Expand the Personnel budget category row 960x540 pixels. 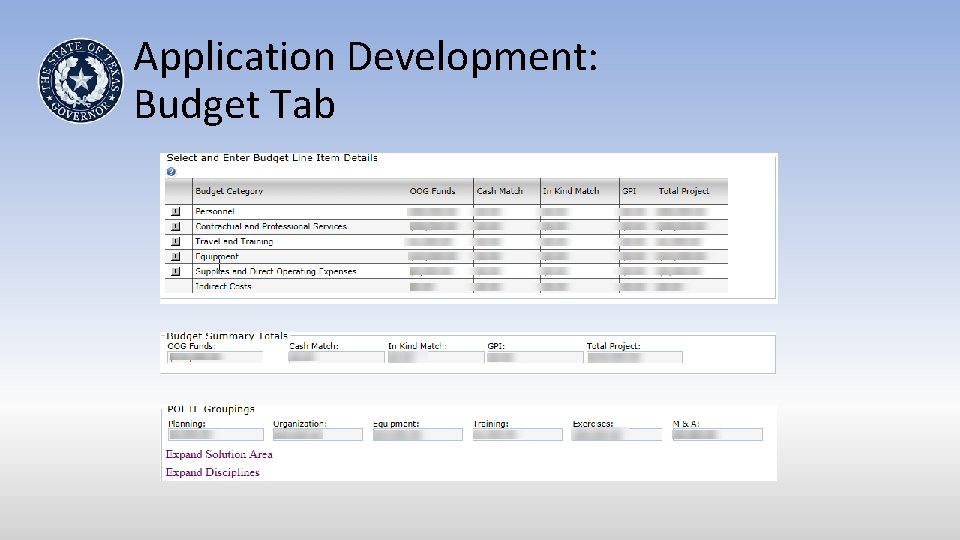(x=176, y=212)
